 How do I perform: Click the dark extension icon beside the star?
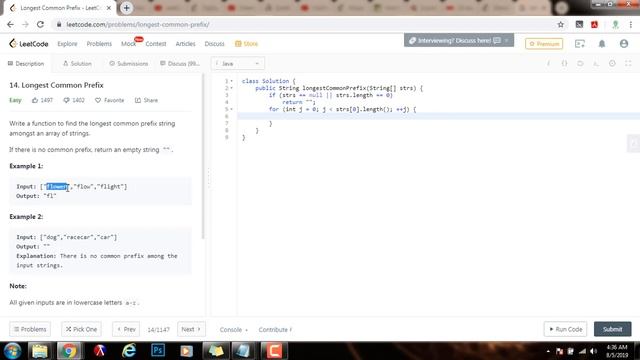pos(579,24)
